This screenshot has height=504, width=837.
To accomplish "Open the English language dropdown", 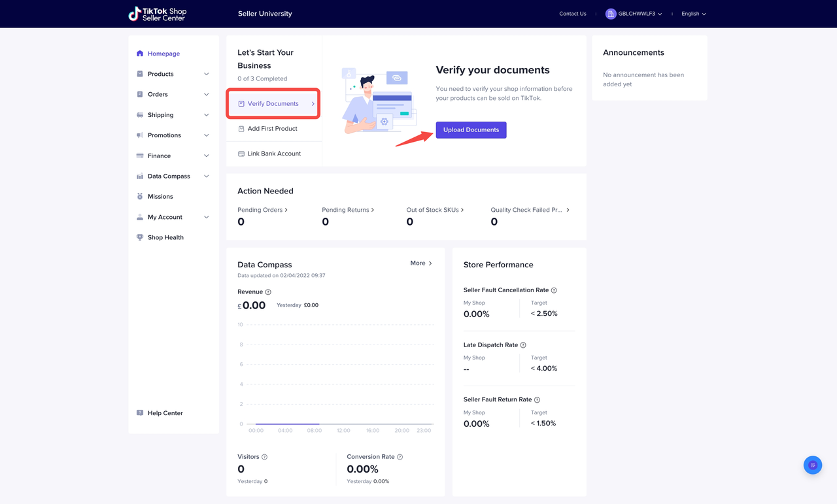I will (693, 14).
